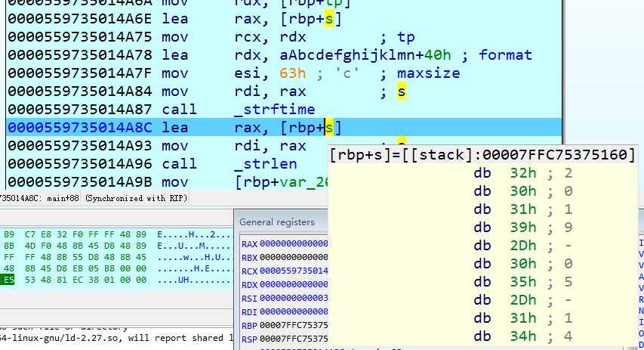Click the [rbp+var_2 operand at 4A9B
644x350 pixels.
282,181
